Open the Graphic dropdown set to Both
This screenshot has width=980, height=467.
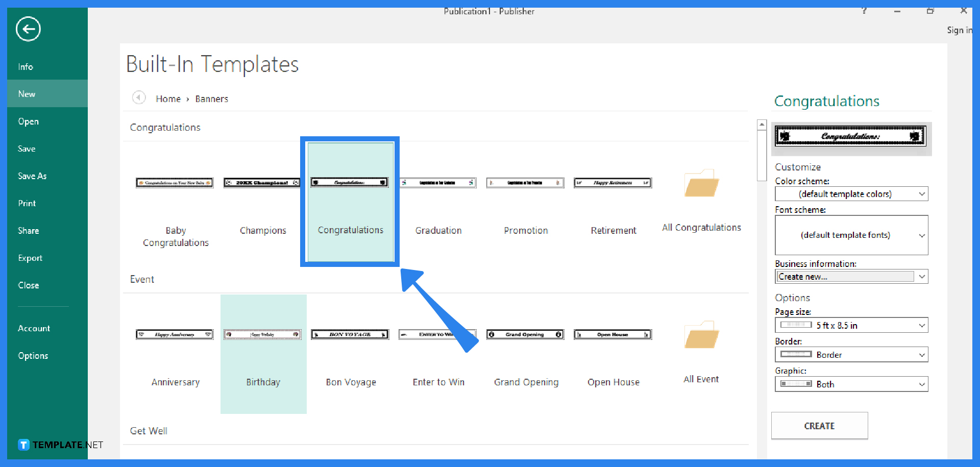point(922,384)
